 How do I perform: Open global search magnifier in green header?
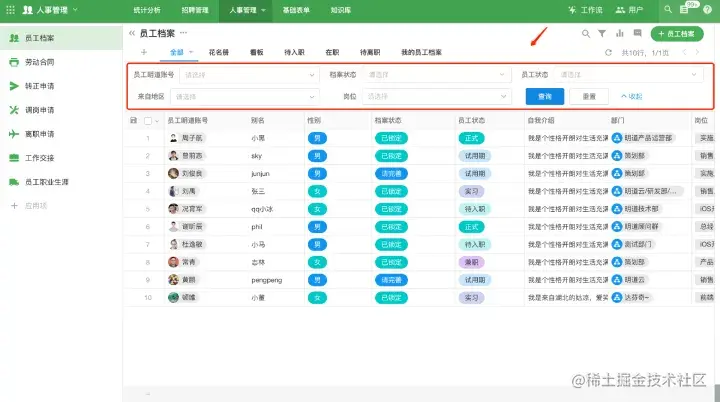(668, 9)
